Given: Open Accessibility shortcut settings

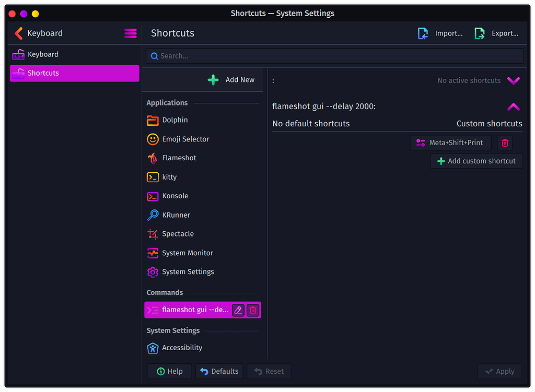Looking at the screenshot, I should coord(182,348).
